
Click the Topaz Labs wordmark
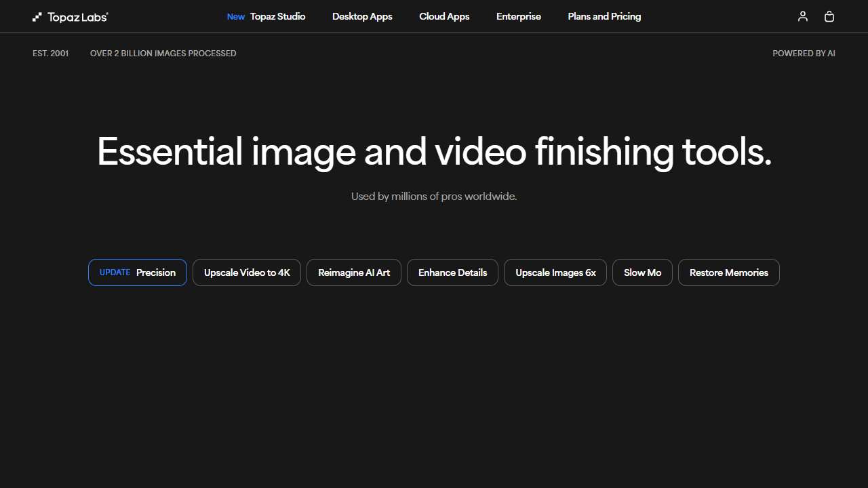tap(77, 16)
